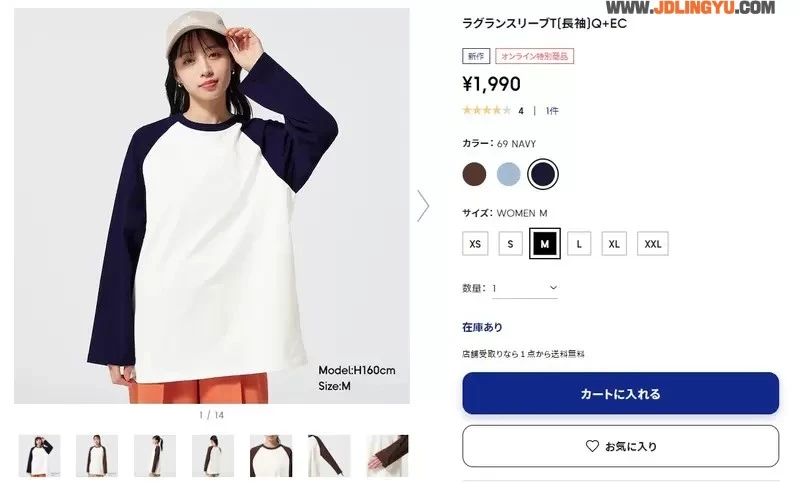Screen dimensions: 799x483
Task: Open the second thumbnail front view
Action: point(97,455)
